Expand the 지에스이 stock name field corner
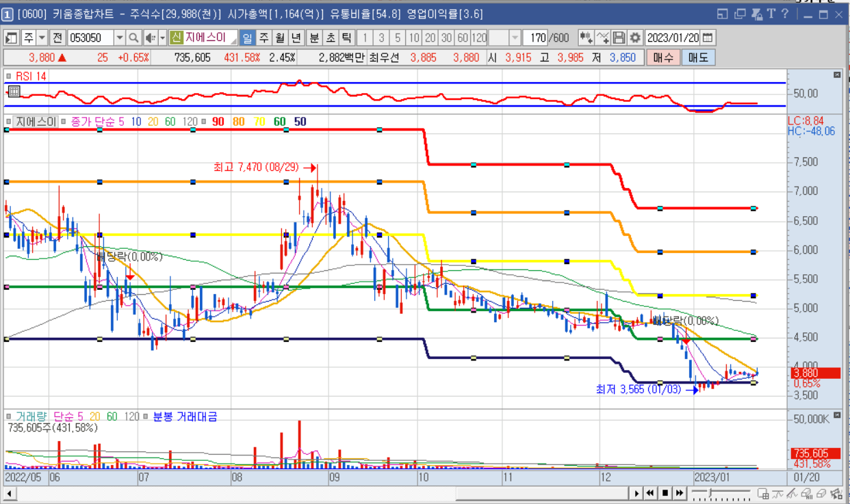The width and height of the screenshot is (850, 504). coord(233,41)
